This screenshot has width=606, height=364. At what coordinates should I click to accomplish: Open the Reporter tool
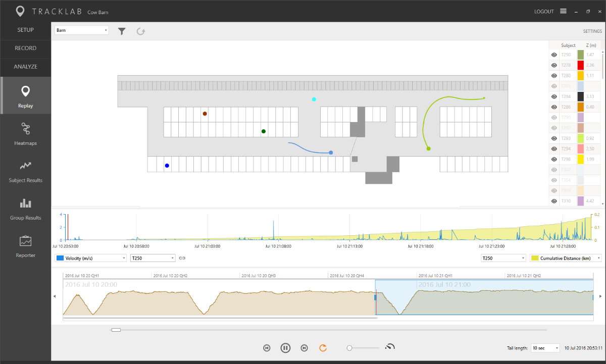click(x=25, y=246)
